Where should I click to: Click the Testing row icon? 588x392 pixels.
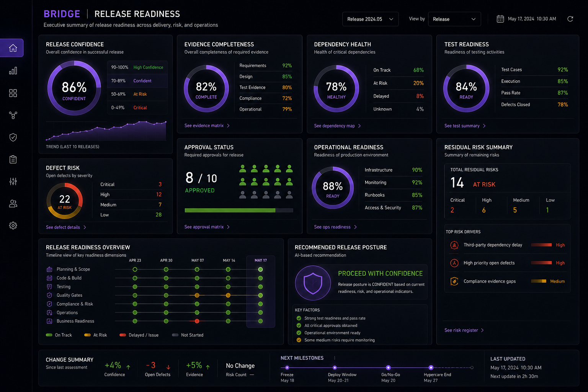point(49,287)
